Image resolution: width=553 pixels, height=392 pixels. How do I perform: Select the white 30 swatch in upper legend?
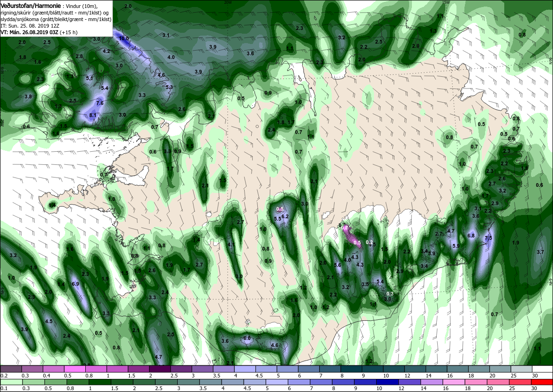tap(542, 369)
